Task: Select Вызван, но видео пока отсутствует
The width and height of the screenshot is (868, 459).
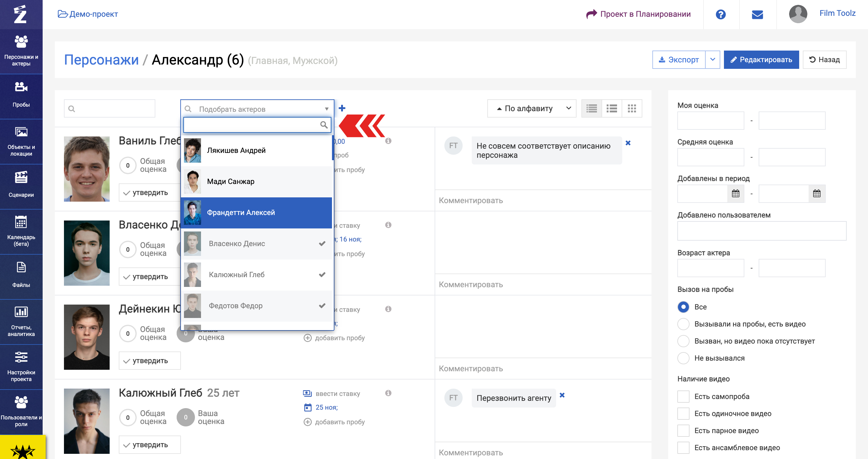Action: [x=683, y=341]
